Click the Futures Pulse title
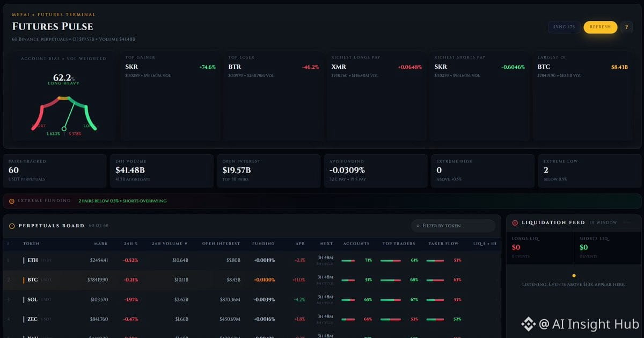644x338 pixels. (x=53, y=26)
